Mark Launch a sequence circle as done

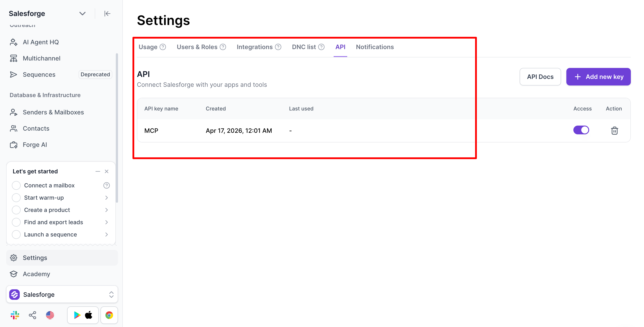pyautogui.click(x=16, y=234)
